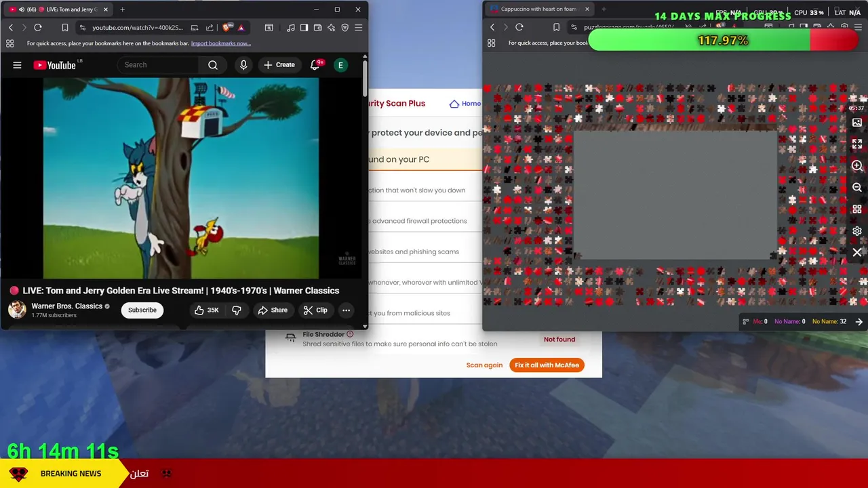The height and width of the screenshot is (488, 868).
Task: Open the browser main menu in YouTube window
Action: (359, 27)
